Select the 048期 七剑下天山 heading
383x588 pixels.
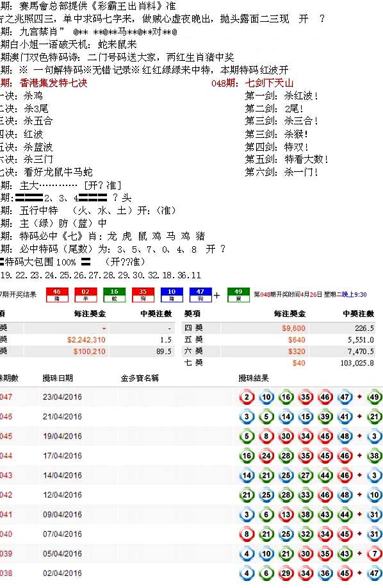[252, 83]
